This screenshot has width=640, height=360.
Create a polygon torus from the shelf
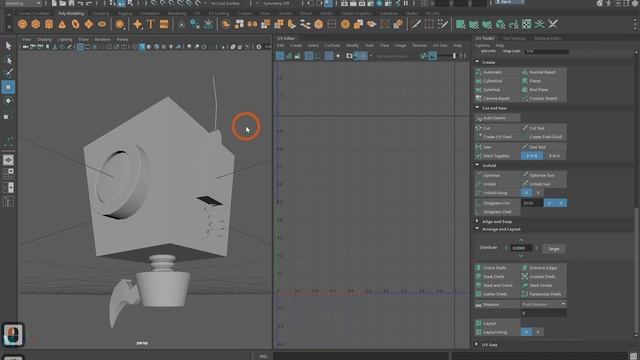pyautogui.click(x=76, y=24)
